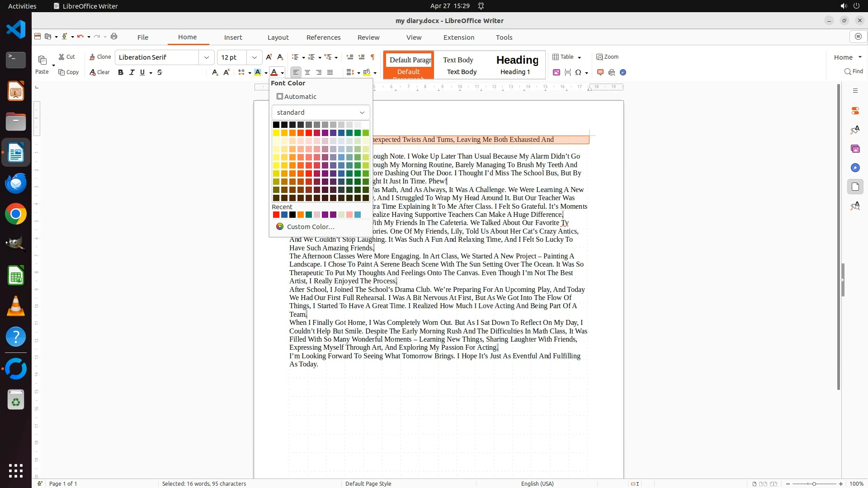Viewport: 868px width, 488px height.
Task: Open the Layout tab
Action: (x=278, y=38)
